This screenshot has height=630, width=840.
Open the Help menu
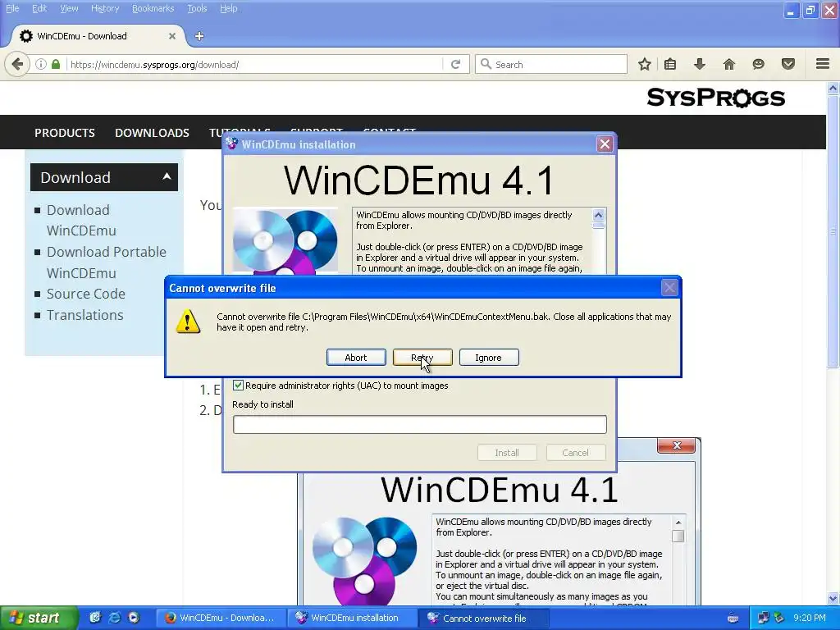coord(229,8)
